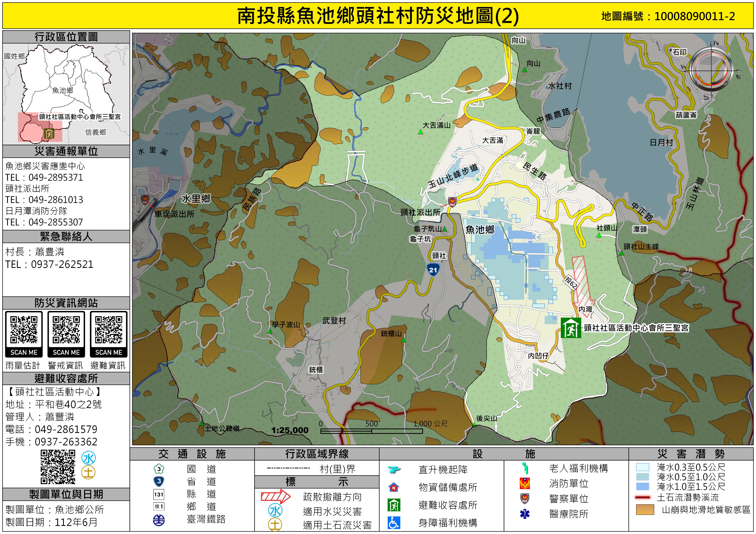Viewport: 756px width, 534px height.
Task: Click the Taiwan Railway legend icon
Action: click(159, 520)
